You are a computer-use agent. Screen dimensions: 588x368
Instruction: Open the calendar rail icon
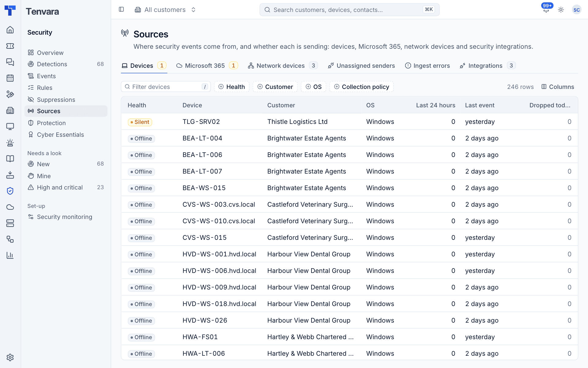click(10, 78)
